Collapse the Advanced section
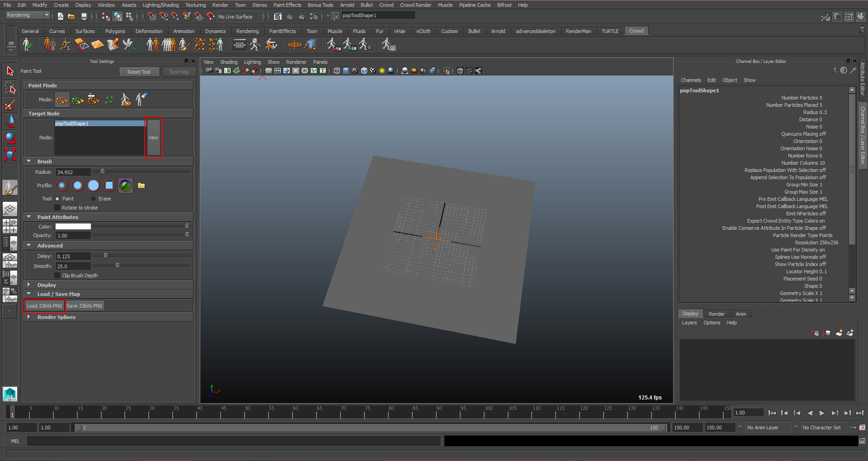 click(29, 245)
